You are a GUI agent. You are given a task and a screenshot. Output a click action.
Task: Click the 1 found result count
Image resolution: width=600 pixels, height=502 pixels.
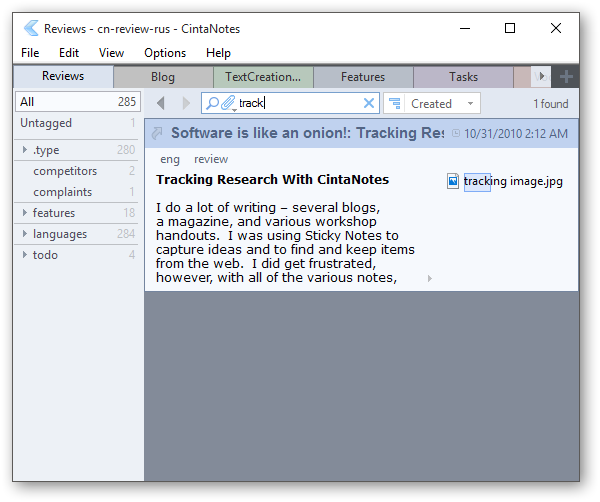point(551,104)
